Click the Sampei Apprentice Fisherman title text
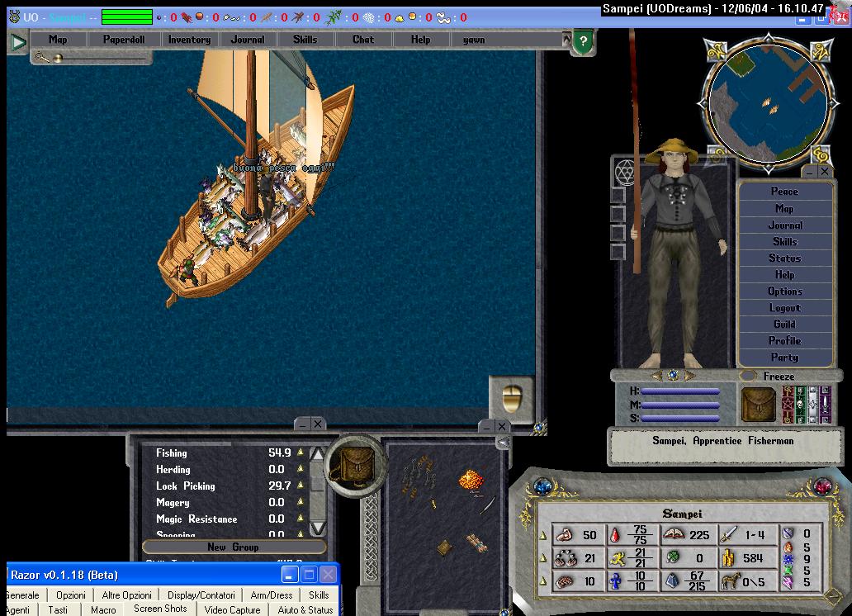 point(722,440)
